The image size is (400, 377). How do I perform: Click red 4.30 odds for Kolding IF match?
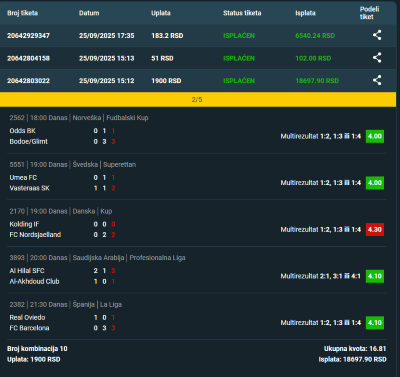pyautogui.click(x=375, y=229)
